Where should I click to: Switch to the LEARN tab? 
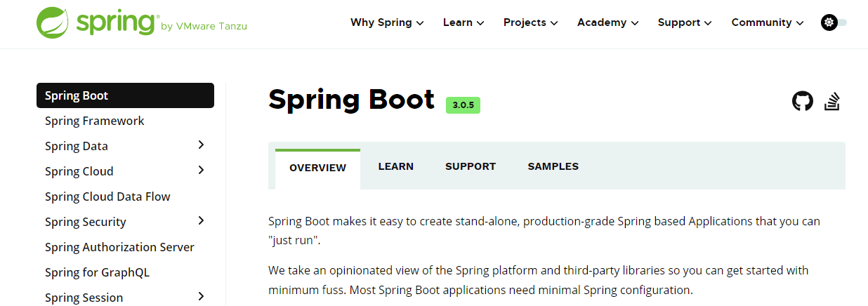coord(396,167)
